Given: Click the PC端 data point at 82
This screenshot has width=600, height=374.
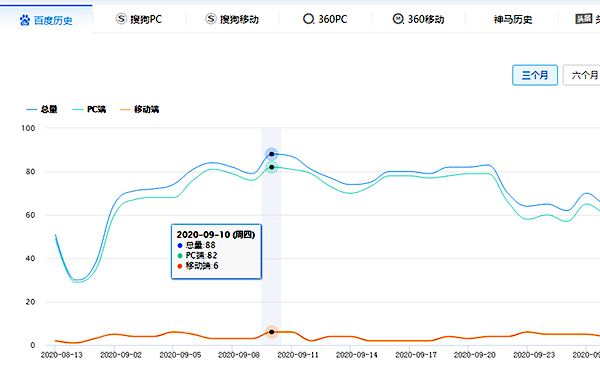Looking at the screenshot, I should tap(272, 167).
